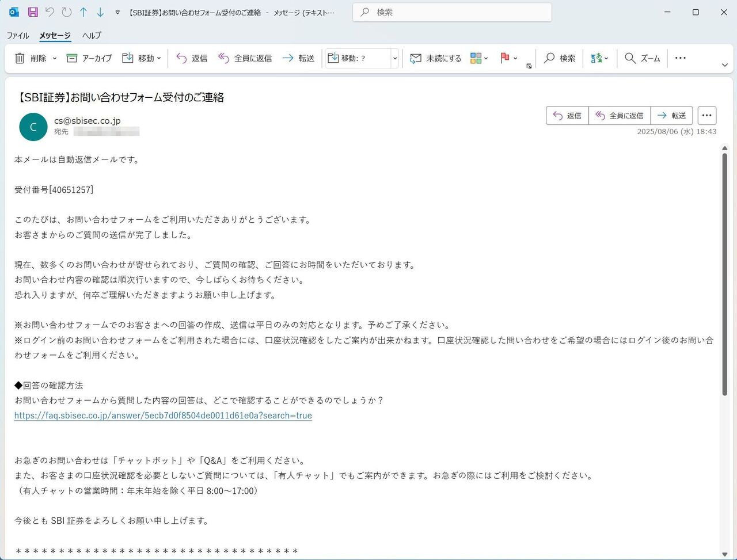Open the Quick Access Toolbar customize dropdown
This screenshot has width=737, height=560.
point(117,12)
